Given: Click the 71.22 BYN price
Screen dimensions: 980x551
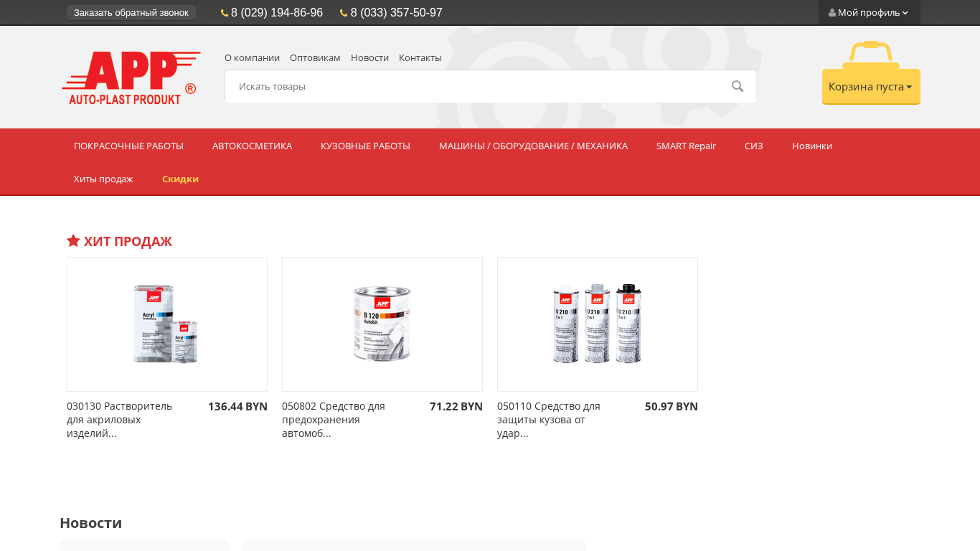Looking at the screenshot, I should point(456,406).
